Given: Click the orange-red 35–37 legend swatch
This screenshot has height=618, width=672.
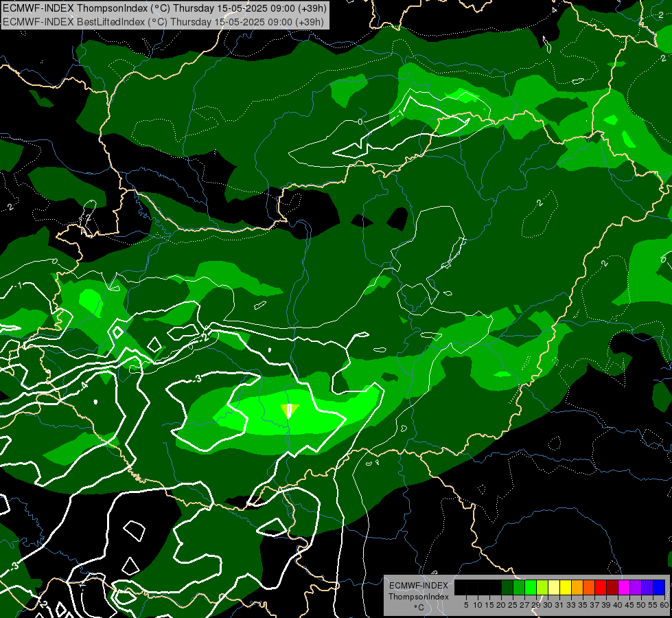Looking at the screenshot, I should tap(589, 587).
